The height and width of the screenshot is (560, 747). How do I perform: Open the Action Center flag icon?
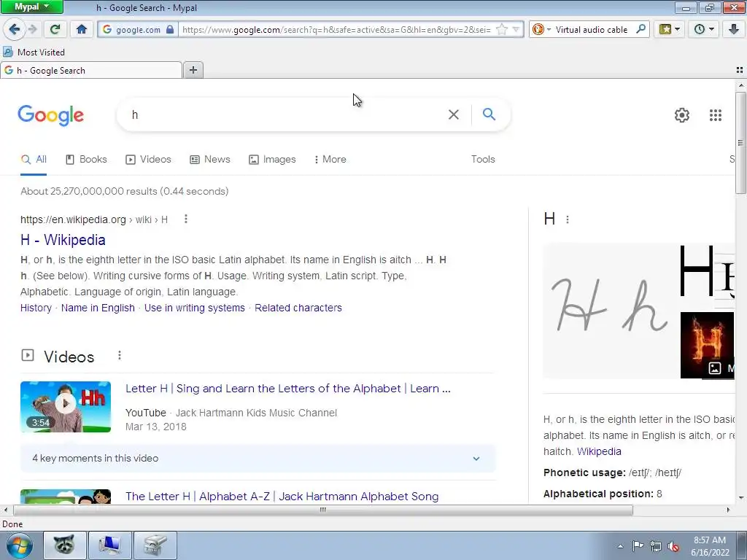click(638, 546)
